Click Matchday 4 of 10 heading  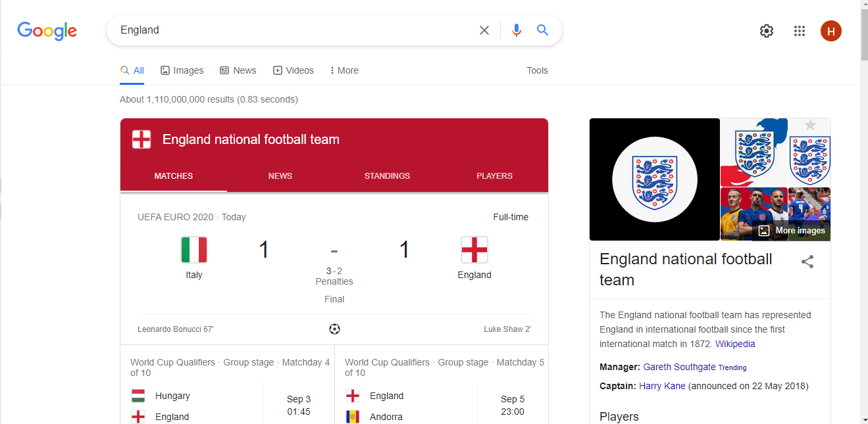[230, 367]
